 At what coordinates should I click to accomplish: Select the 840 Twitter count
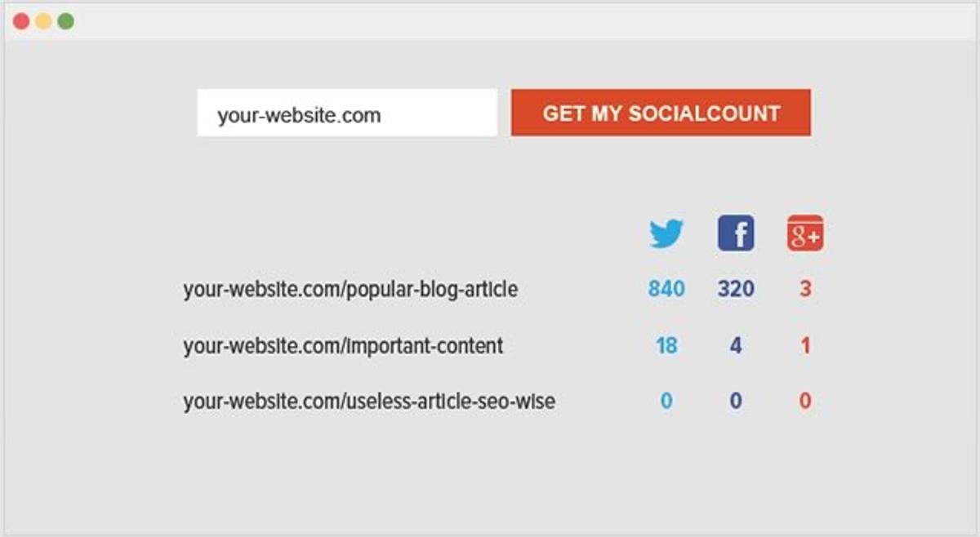click(x=666, y=289)
